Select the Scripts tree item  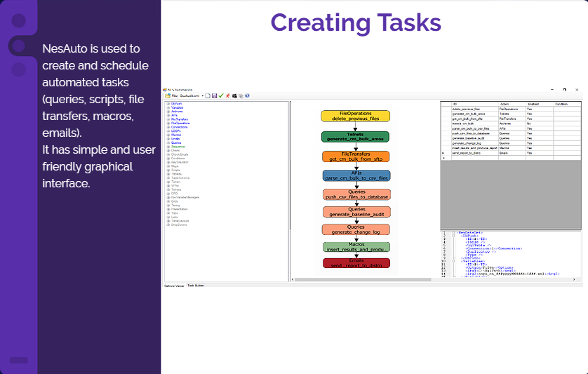coord(176,171)
